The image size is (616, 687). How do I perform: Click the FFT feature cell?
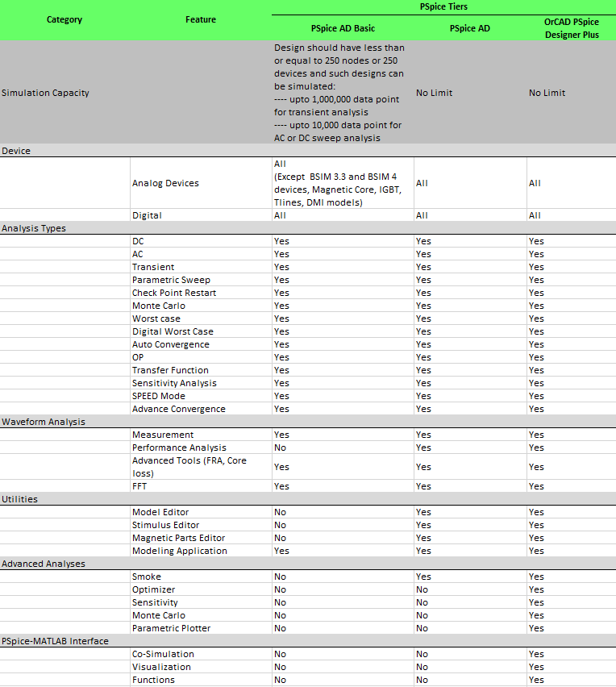[x=201, y=486]
